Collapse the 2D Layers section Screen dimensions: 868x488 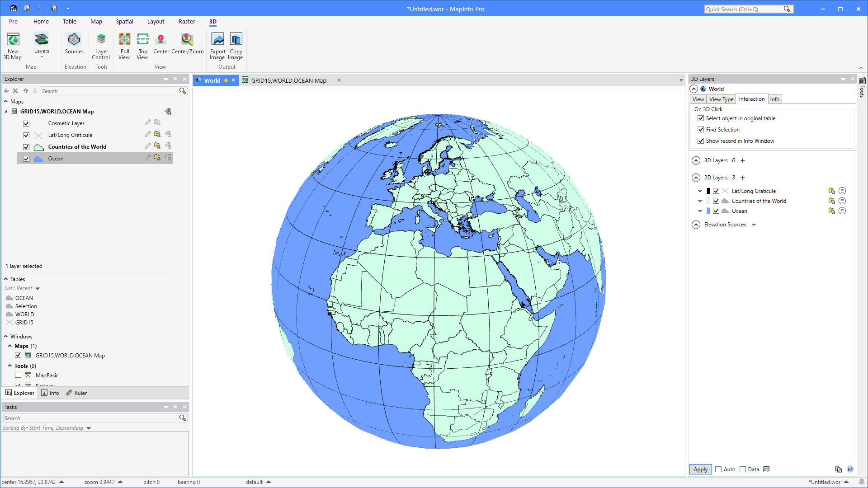tap(696, 178)
